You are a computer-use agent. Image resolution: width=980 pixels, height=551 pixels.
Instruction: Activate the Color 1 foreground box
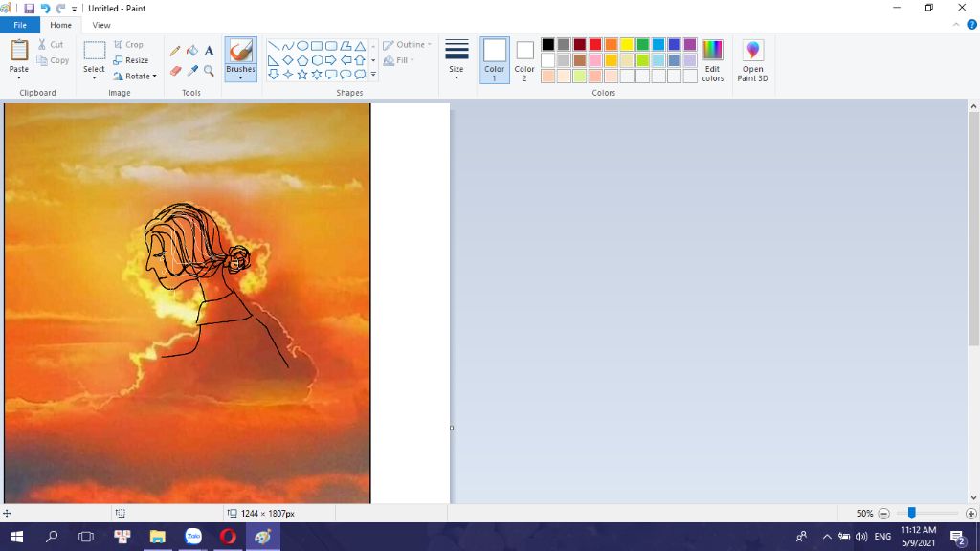click(x=495, y=59)
